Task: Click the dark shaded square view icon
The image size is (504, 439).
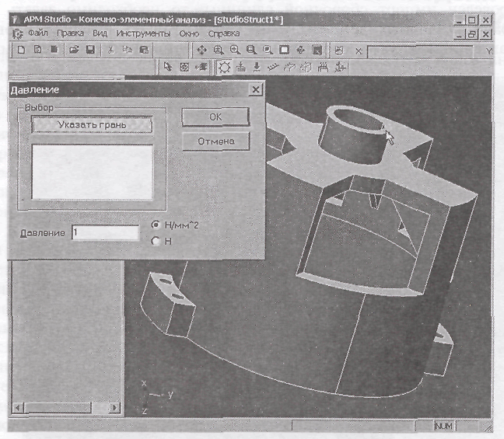Action: click(x=317, y=50)
